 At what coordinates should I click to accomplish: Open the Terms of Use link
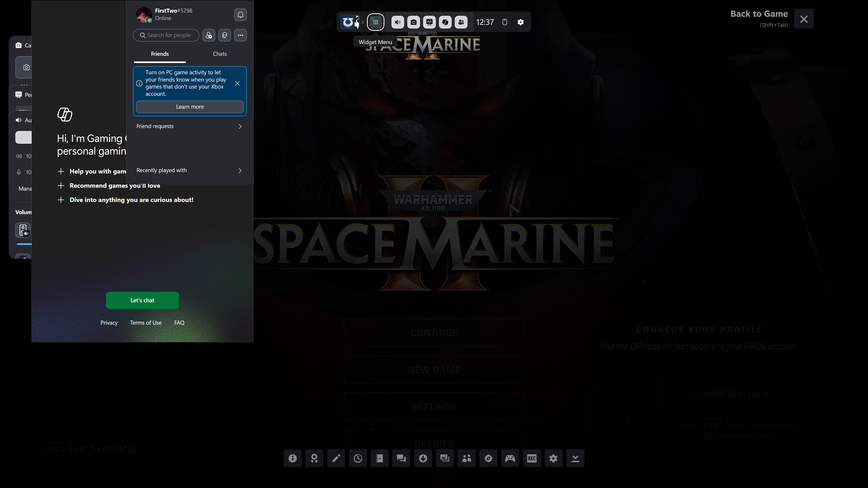(146, 323)
